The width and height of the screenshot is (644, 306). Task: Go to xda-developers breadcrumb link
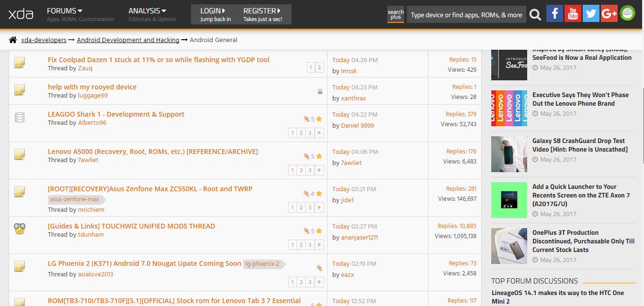tap(44, 40)
